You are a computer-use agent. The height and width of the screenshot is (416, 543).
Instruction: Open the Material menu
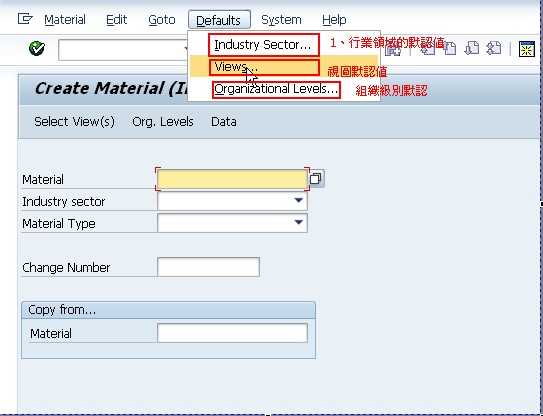(65, 20)
